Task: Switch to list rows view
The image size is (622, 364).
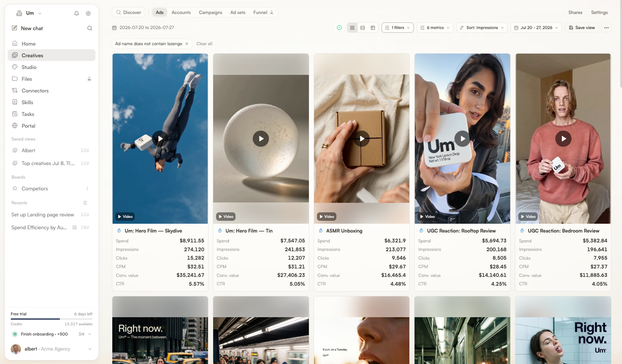Action: 363,28
